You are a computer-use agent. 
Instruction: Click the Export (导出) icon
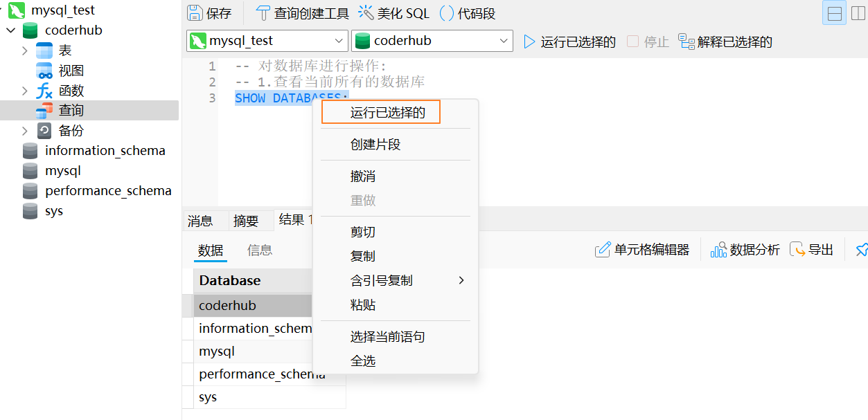(x=798, y=250)
